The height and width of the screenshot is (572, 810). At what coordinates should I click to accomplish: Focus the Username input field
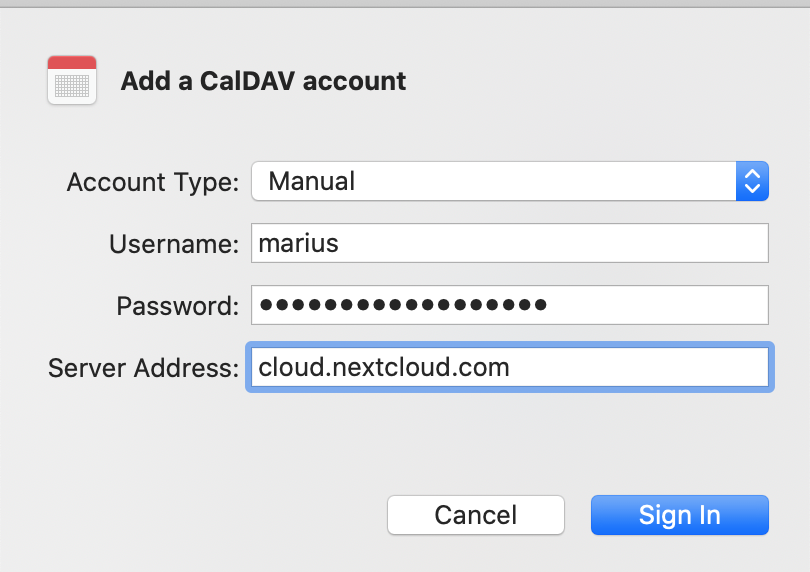[509, 243]
